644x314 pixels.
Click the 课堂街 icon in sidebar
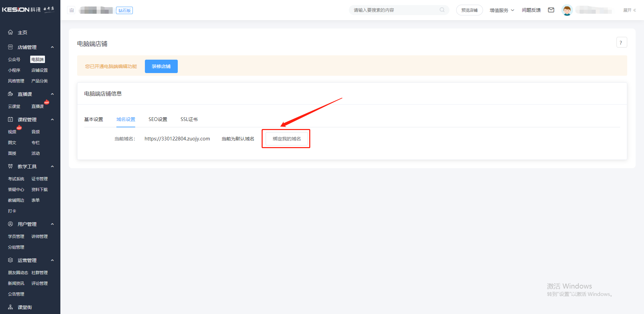click(x=11, y=307)
